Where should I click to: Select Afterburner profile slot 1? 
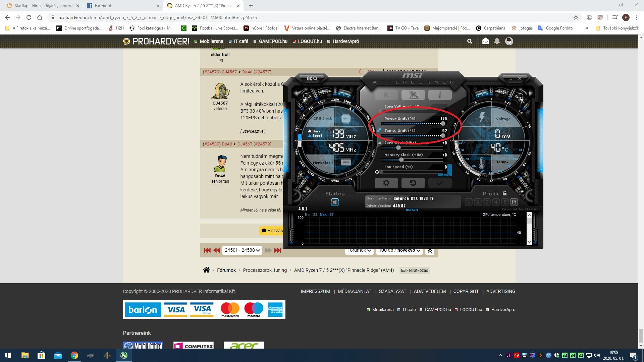469,202
